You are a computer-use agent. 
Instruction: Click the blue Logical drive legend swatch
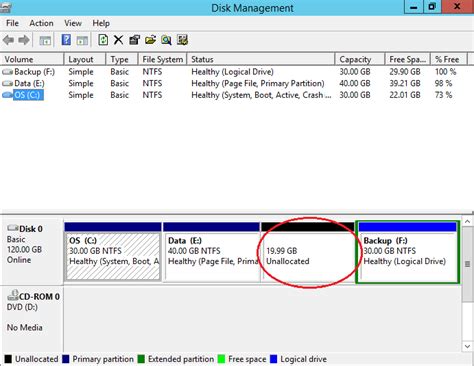[274, 359]
